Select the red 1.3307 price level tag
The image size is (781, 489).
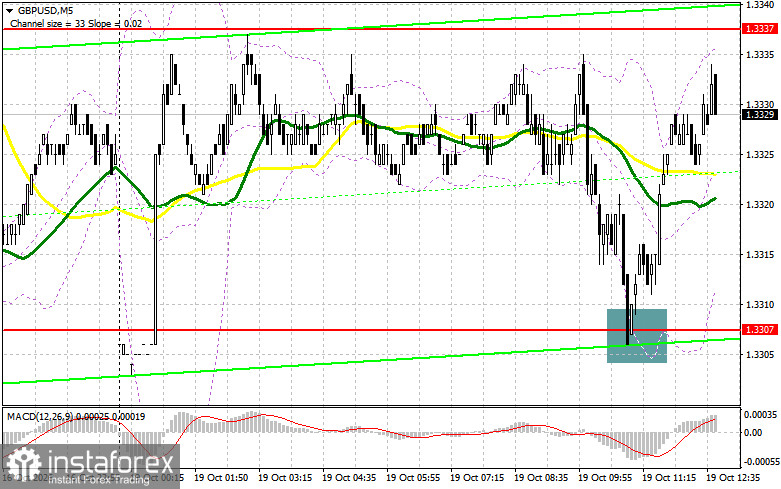pyautogui.click(x=760, y=330)
